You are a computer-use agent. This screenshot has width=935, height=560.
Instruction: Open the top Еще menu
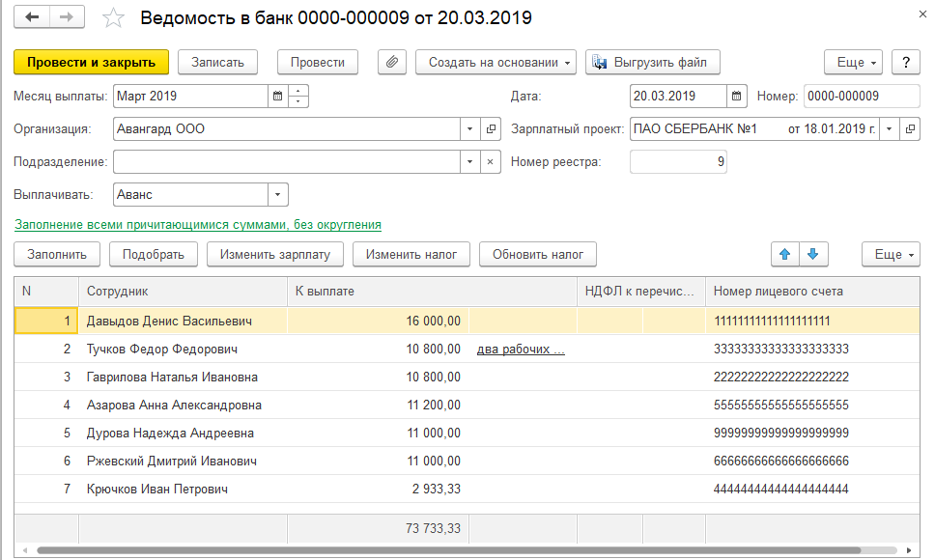coord(854,62)
